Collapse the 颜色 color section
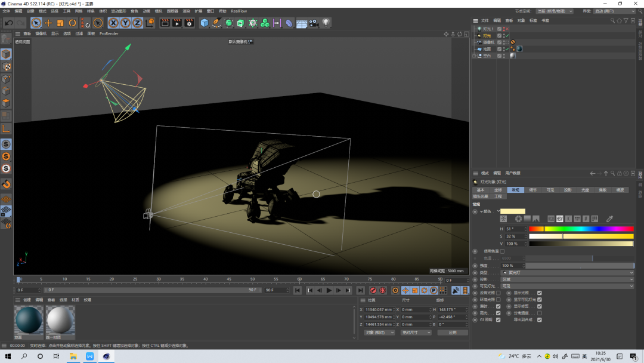Screen dimensions: 644x363 (481, 212)
